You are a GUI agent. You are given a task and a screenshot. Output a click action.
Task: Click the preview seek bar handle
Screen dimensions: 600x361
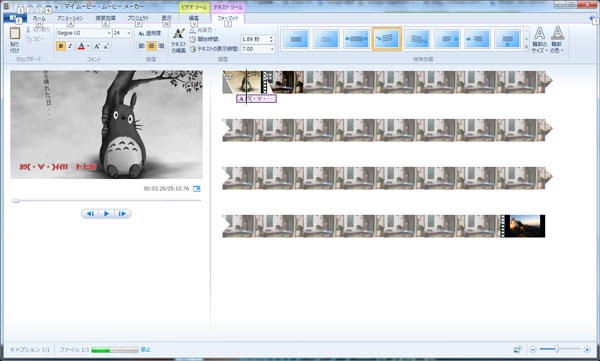coord(15,200)
